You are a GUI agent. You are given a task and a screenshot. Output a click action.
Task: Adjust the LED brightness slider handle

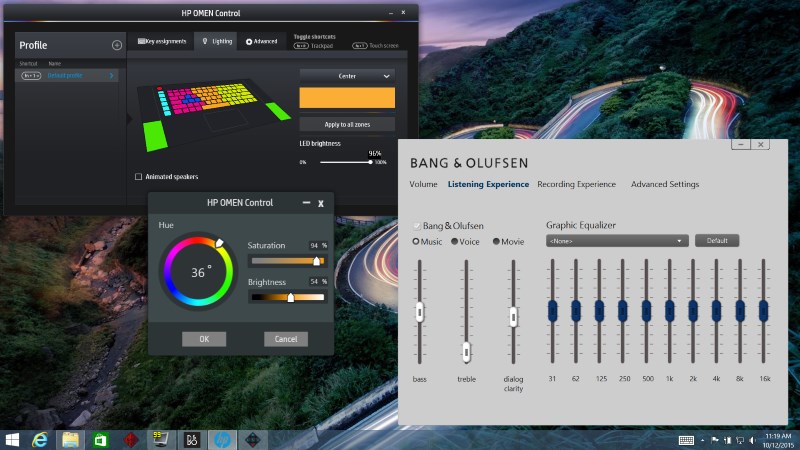tap(370, 162)
